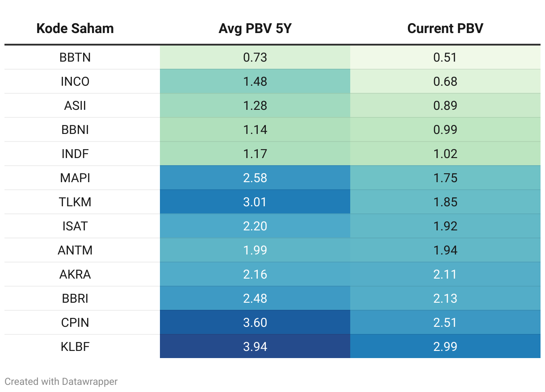
Task: Select the 0.73 Avg PBV cell
Action: click(255, 58)
